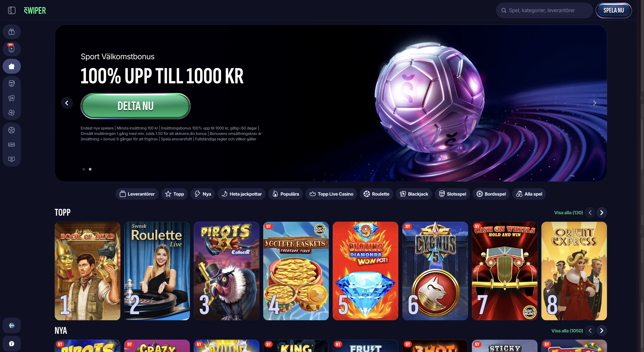Viewport: 644px width, 352px height.
Task: Open the cards icon in sidebar
Action: [x=12, y=98]
